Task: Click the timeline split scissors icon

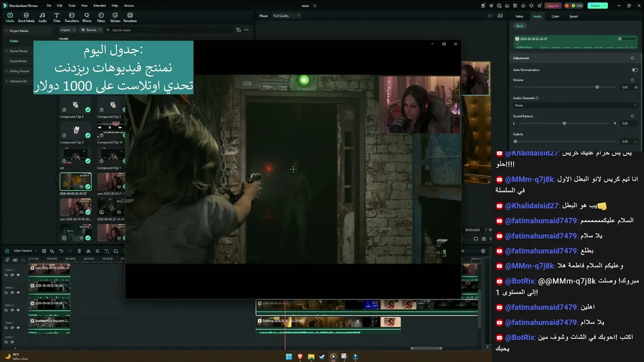Action: point(88,251)
